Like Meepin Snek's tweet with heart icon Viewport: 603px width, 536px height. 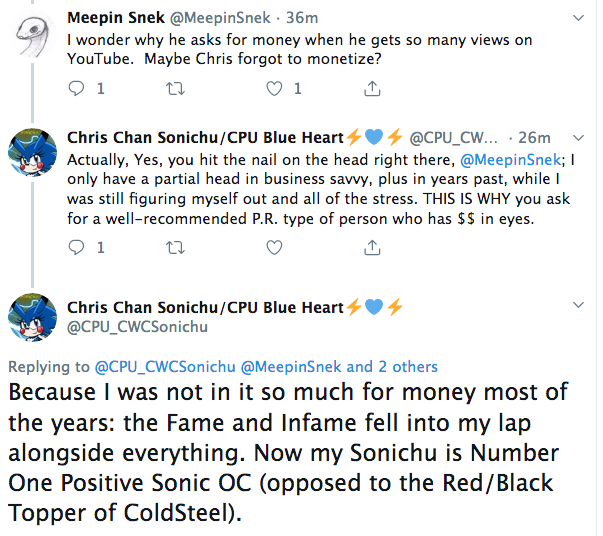click(x=274, y=89)
